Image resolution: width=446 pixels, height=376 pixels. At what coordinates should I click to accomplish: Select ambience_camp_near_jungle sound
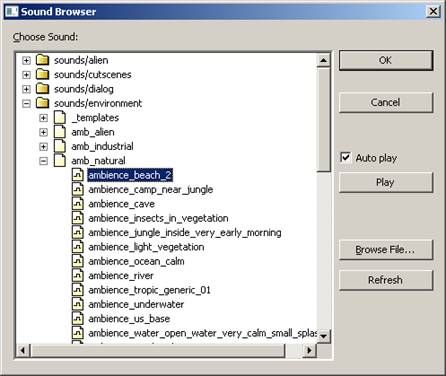click(x=151, y=189)
